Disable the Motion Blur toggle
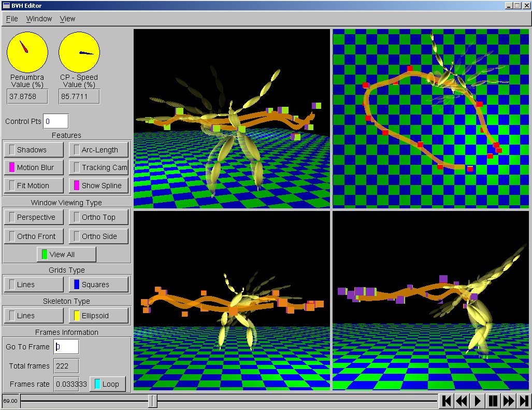Screen dimensions: 532x410 34,167
